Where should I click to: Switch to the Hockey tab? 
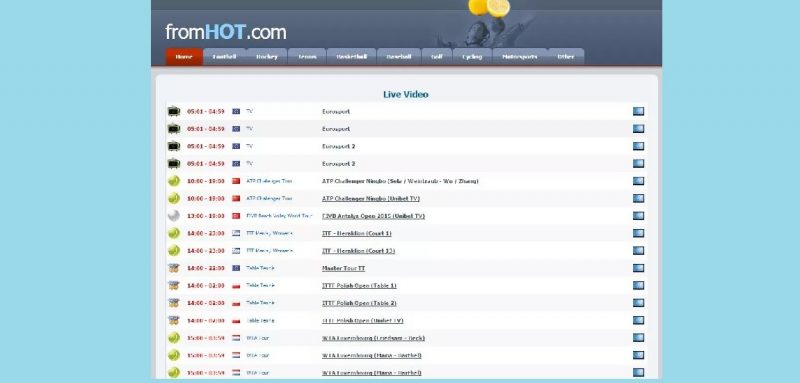(267, 57)
